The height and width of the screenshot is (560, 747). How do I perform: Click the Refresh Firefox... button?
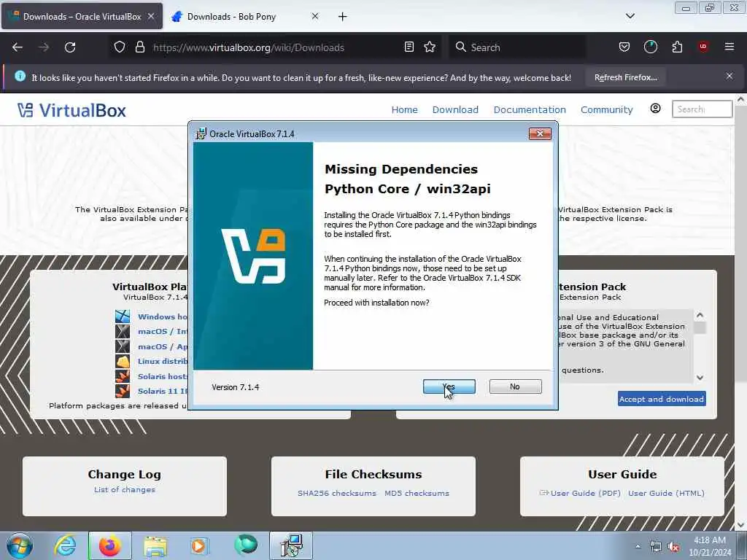tap(625, 77)
